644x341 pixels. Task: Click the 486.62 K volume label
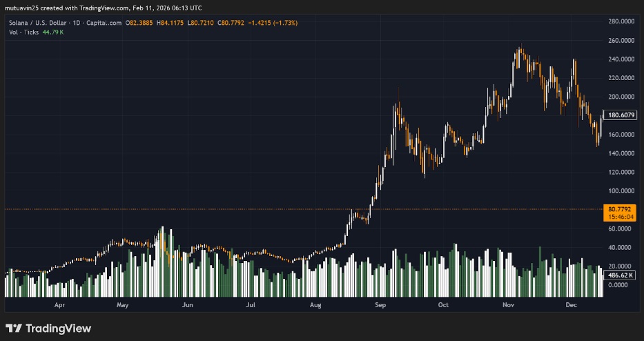tap(620, 275)
